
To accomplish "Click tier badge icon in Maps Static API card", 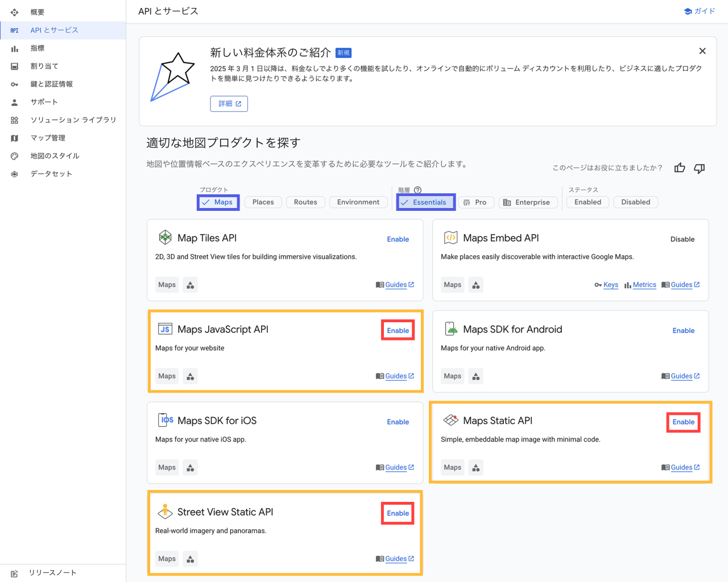I will (476, 467).
